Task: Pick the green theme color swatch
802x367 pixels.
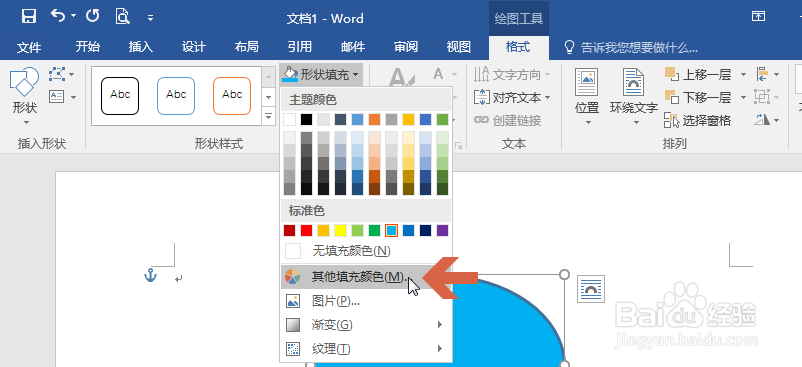Action: point(442,120)
